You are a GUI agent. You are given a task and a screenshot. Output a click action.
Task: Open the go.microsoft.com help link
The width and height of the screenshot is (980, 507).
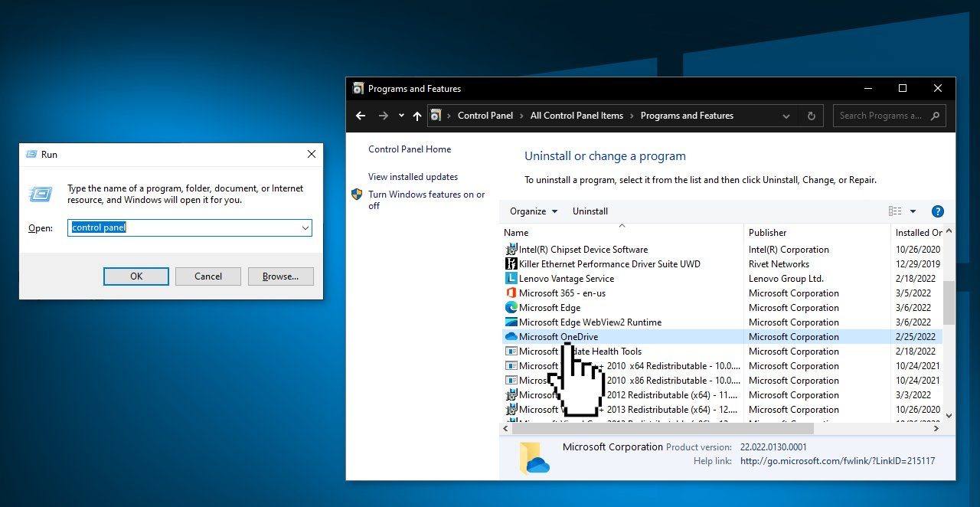[838, 461]
